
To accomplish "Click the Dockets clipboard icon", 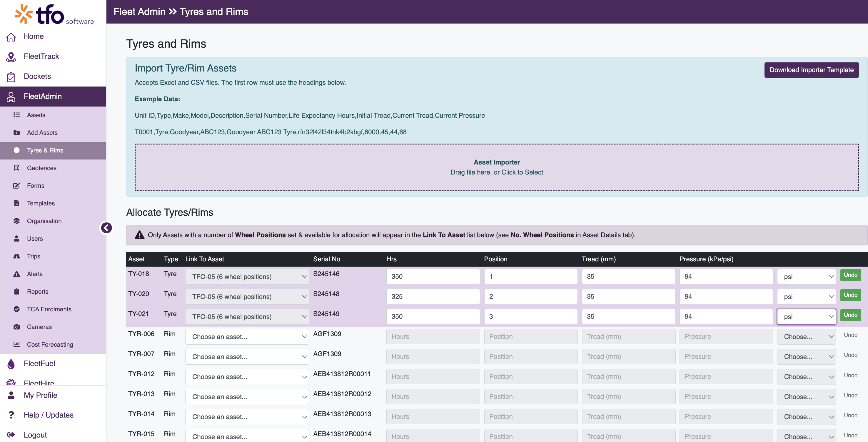I will tap(11, 77).
